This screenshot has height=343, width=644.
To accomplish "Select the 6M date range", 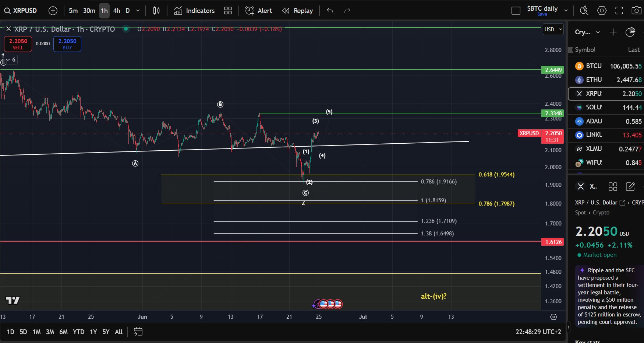I will pos(63,332).
